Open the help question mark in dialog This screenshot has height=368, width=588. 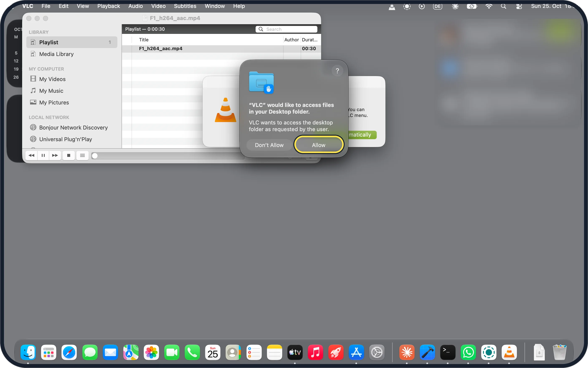tap(337, 71)
